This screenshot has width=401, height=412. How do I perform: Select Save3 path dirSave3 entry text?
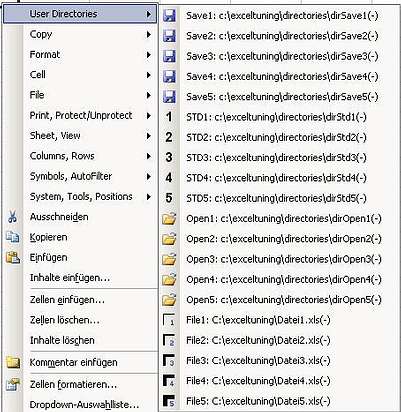pos(282,56)
